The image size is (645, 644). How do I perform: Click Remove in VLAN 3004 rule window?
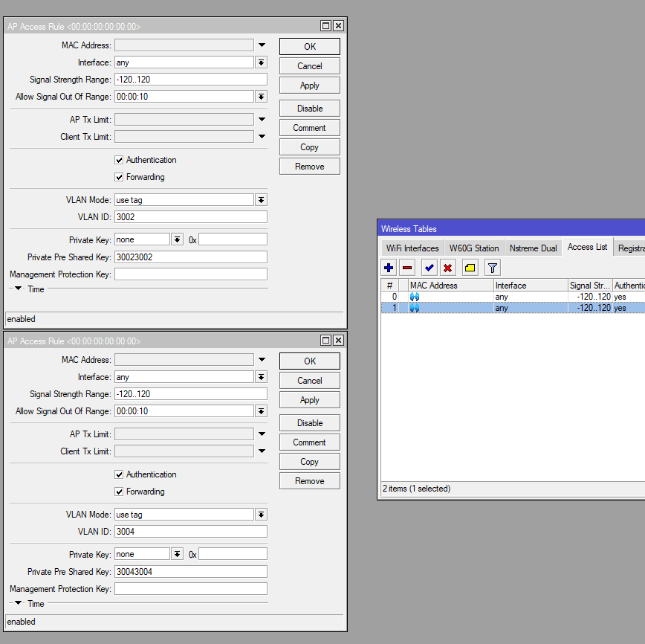[x=310, y=481]
